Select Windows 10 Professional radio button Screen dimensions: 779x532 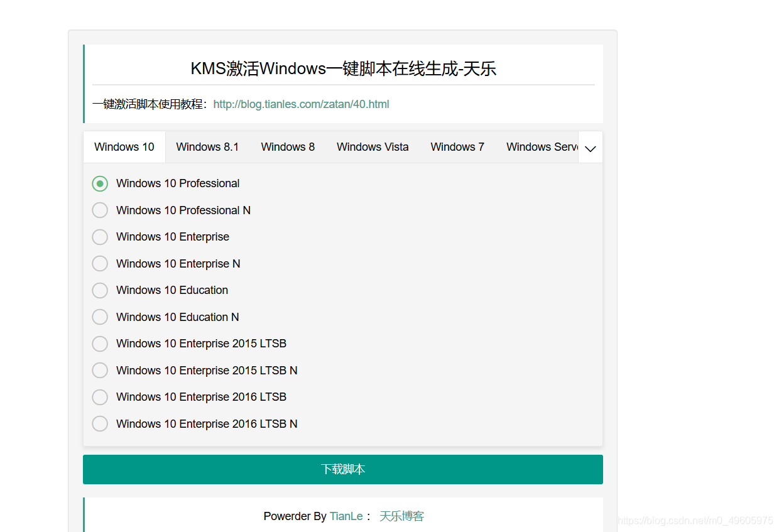click(x=100, y=183)
